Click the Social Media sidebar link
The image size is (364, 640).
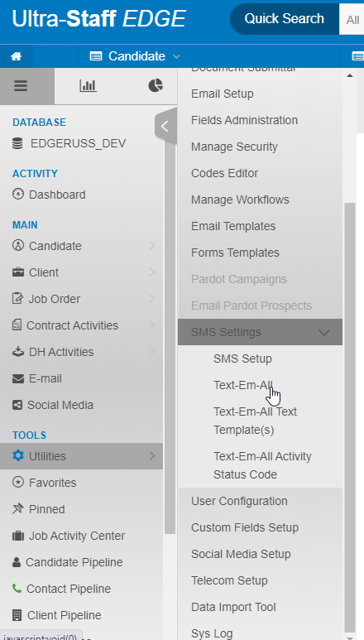tap(60, 406)
